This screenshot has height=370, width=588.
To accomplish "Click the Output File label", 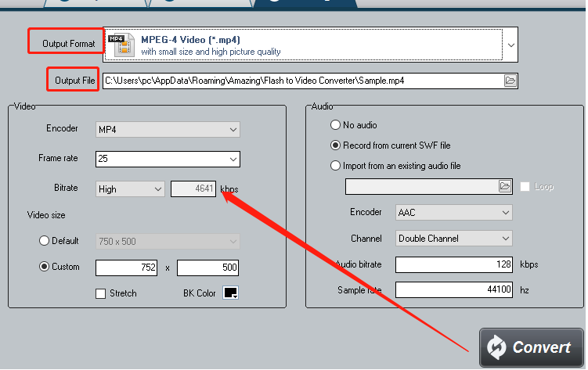I will click(74, 81).
